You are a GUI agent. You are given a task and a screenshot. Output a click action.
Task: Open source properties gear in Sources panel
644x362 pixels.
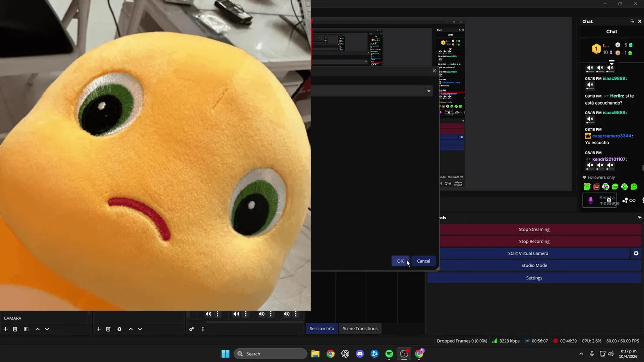tap(119, 329)
